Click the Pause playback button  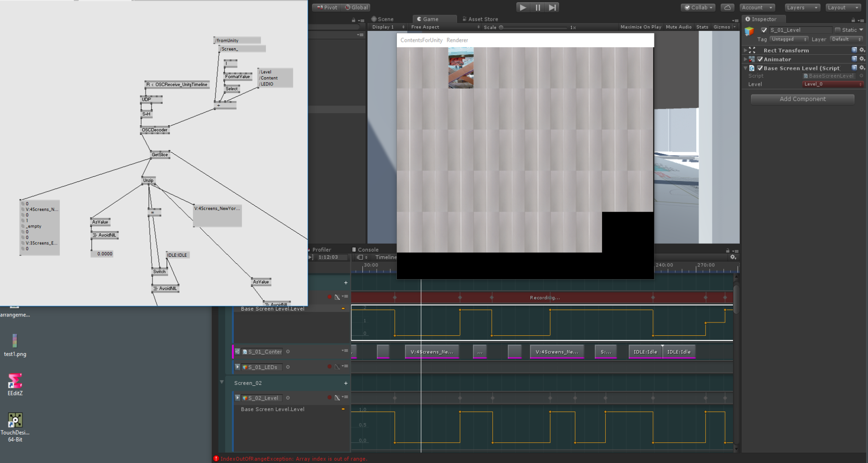coord(537,7)
